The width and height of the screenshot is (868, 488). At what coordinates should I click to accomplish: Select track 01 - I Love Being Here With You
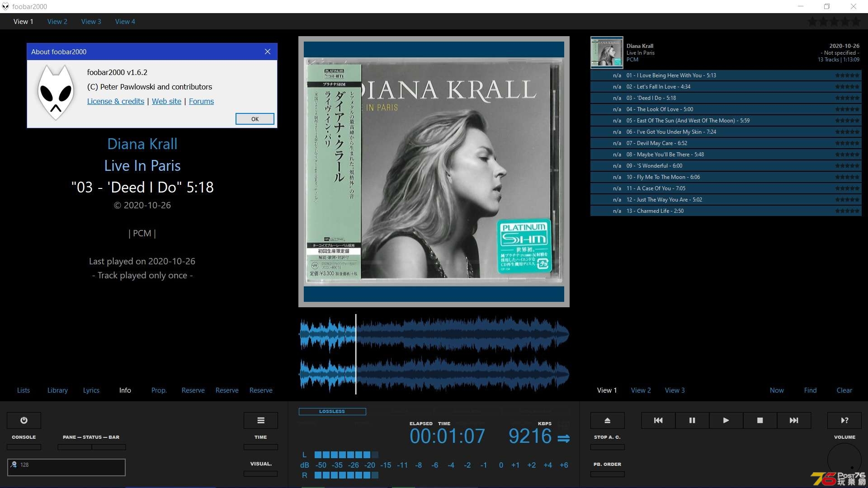726,75
